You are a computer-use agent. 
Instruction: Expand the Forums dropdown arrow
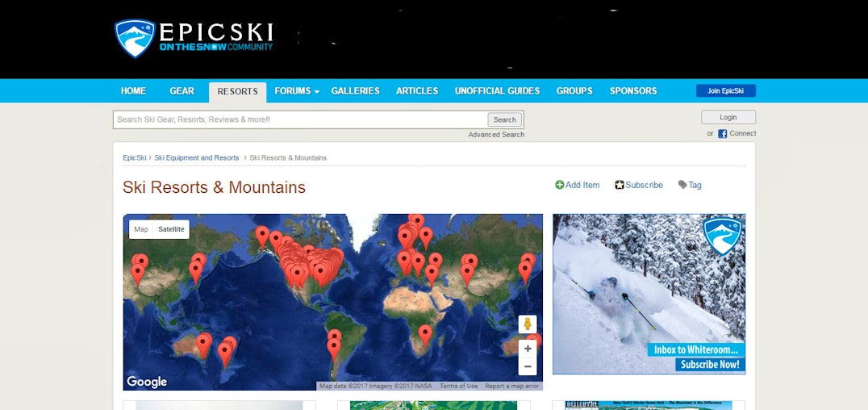tap(317, 92)
